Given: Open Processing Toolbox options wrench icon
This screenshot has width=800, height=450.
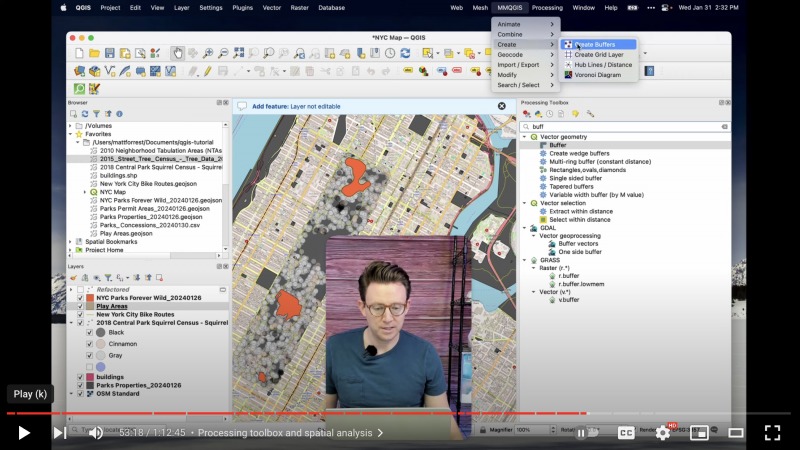Looking at the screenshot, I should (x=590, y=114).
